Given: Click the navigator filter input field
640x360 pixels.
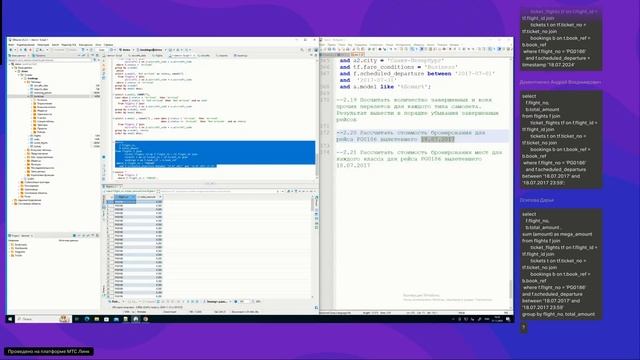Looking at the screenshot, I should point(50,60).
